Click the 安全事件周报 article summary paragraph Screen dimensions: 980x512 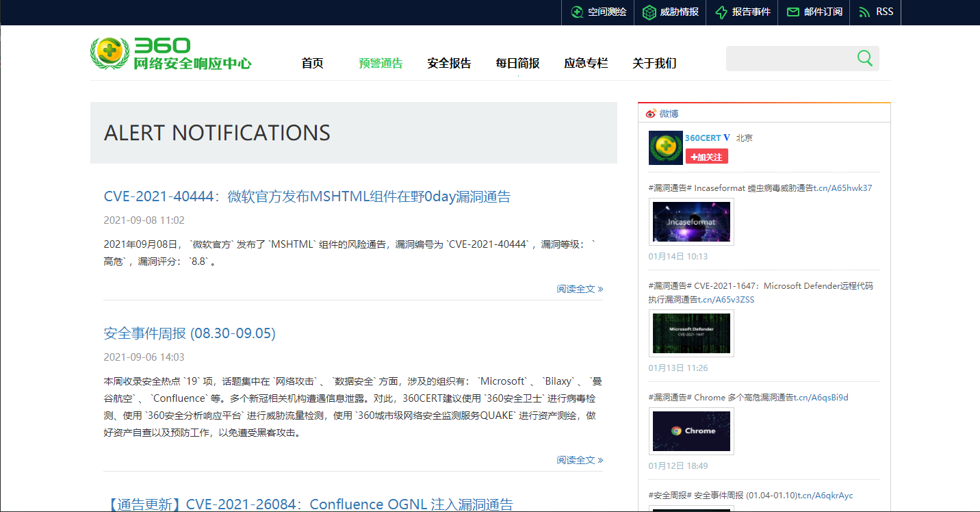tap(353, 407)
